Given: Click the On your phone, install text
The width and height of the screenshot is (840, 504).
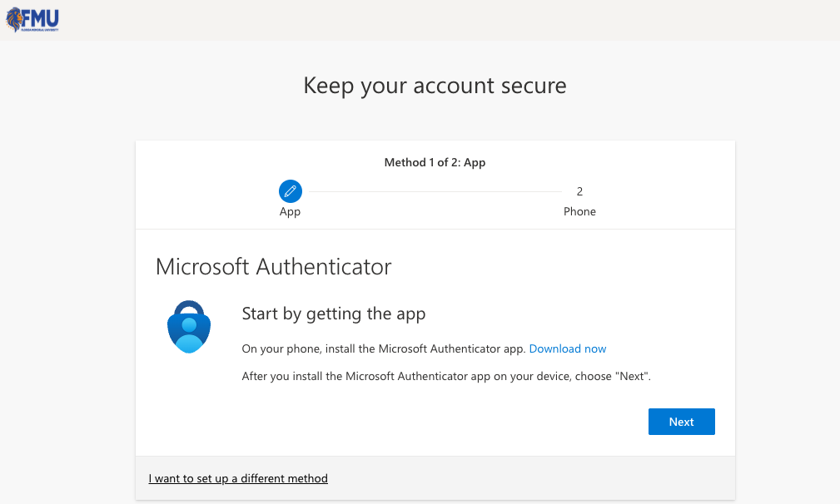Looking at the screenshot, I should (384, 348).
